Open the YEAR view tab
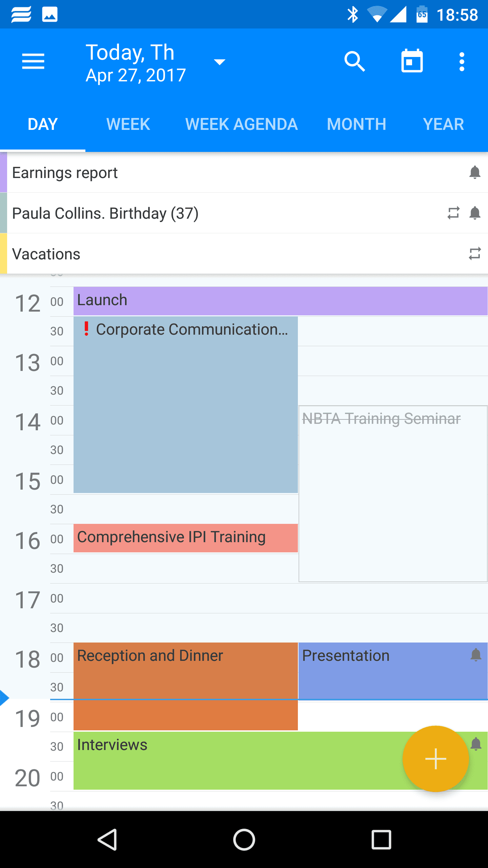488x868 pixels. click(443, 124)
